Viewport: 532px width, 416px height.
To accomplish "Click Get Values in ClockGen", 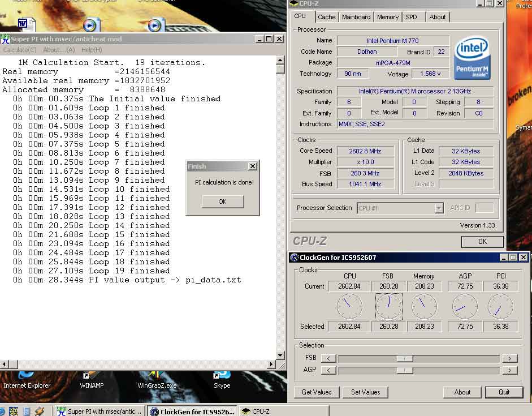I will 317,392.
